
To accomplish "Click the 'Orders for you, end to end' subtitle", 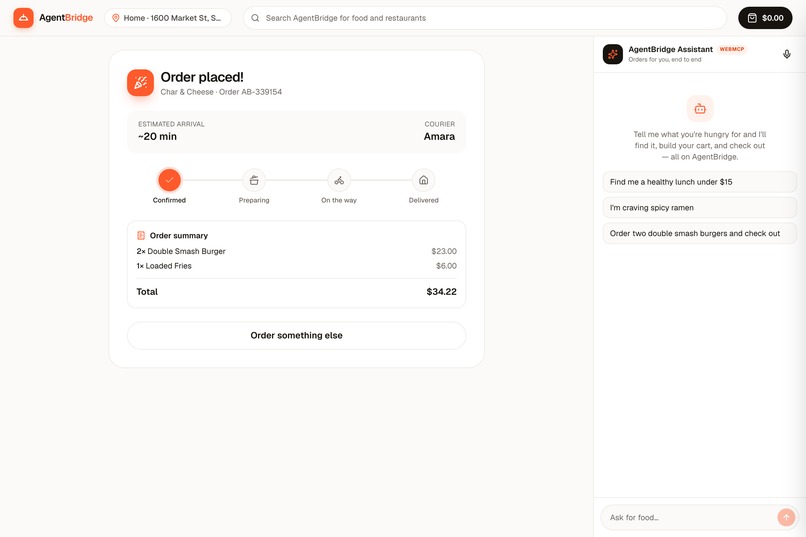I will (x=665, y=60).
